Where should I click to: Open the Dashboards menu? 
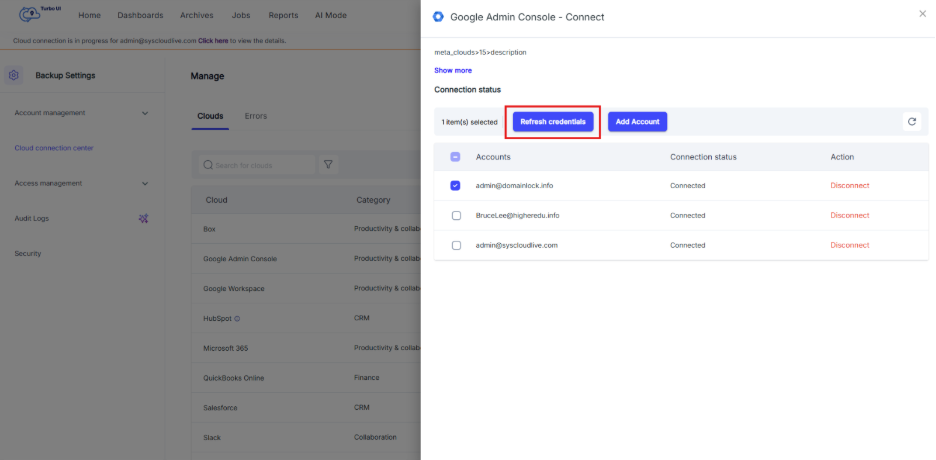point(140,15)
